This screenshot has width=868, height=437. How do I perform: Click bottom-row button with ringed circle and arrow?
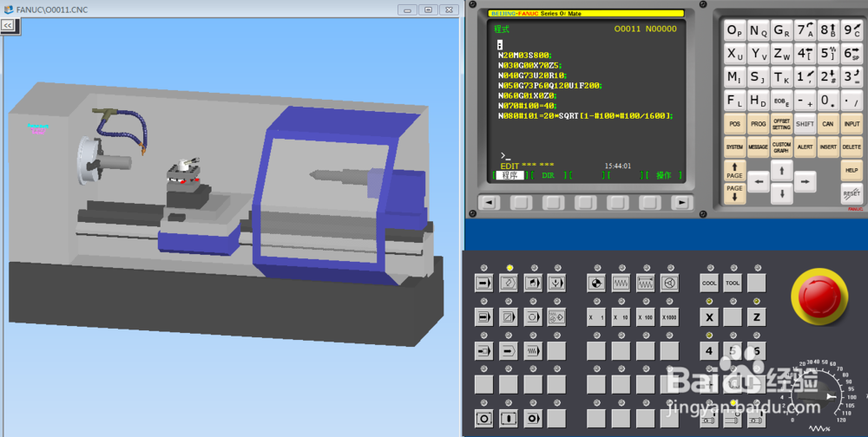[533, 419]
